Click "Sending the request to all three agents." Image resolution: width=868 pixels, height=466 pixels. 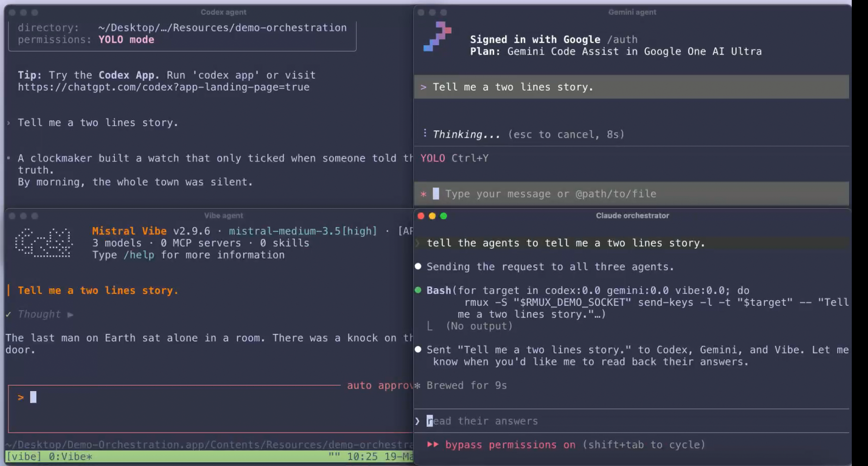[550, 267]
